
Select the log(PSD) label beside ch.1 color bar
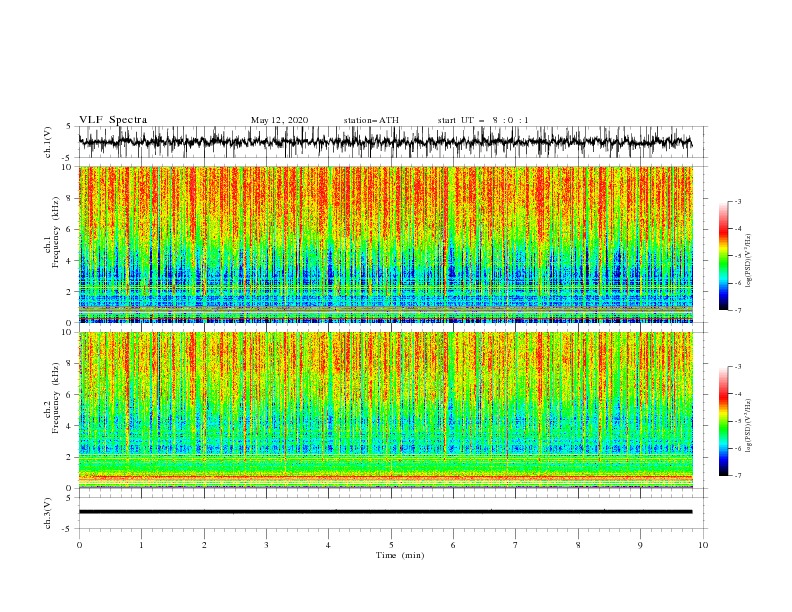(x=748, y=261)
